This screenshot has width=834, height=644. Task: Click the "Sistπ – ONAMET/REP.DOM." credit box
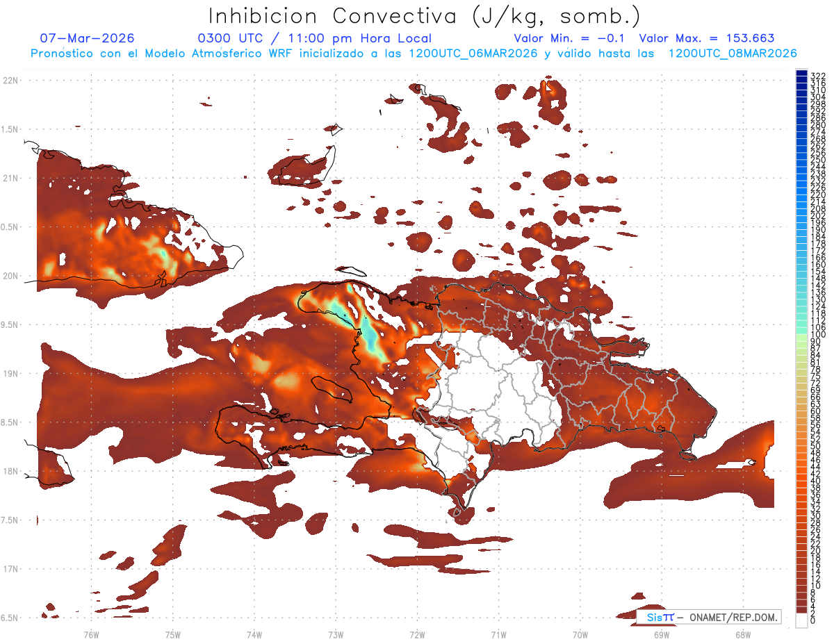(709, 617)
